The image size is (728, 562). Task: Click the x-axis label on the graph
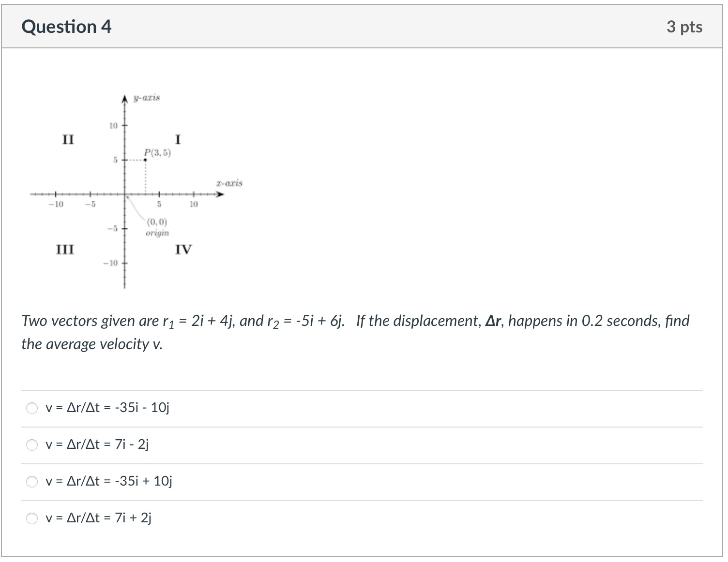[229, 182]
